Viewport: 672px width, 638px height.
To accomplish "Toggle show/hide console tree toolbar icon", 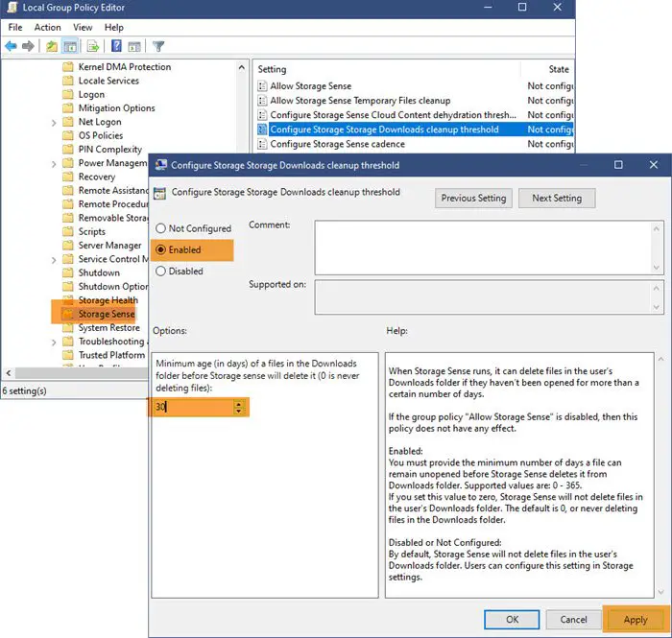I will (x=70, y=46).
